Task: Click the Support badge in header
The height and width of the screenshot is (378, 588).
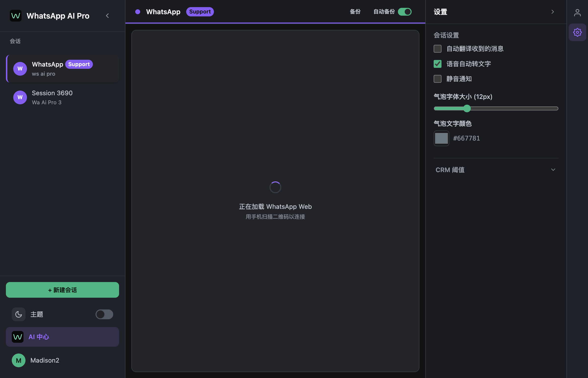Action: click(200, 12)
